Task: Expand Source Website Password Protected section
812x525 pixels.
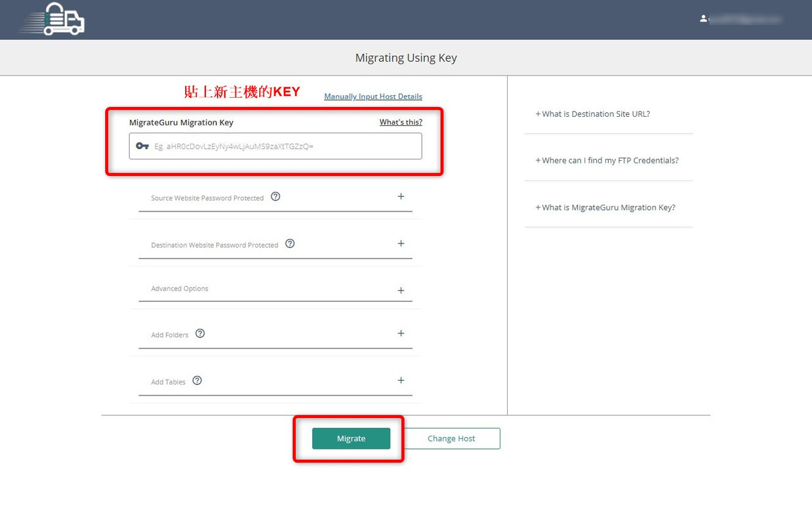Action: [401, 196]
